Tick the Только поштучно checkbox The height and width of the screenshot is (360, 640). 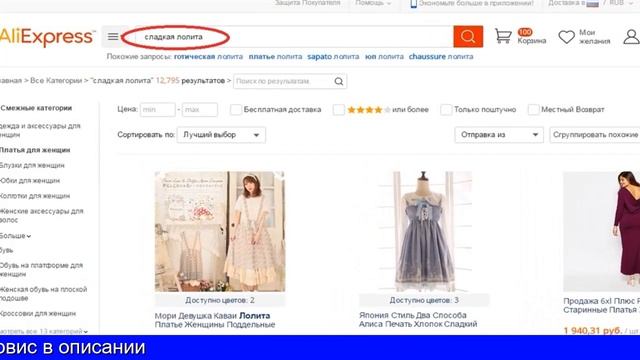click(x=446, y=109)
